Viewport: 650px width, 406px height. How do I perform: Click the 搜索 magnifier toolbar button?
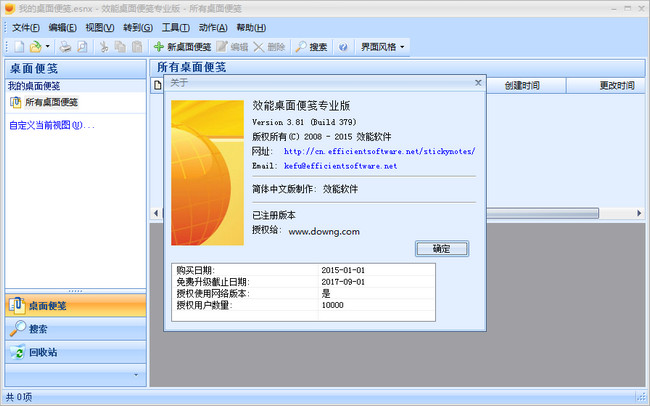pyautogui.click(x=311, y=46)
